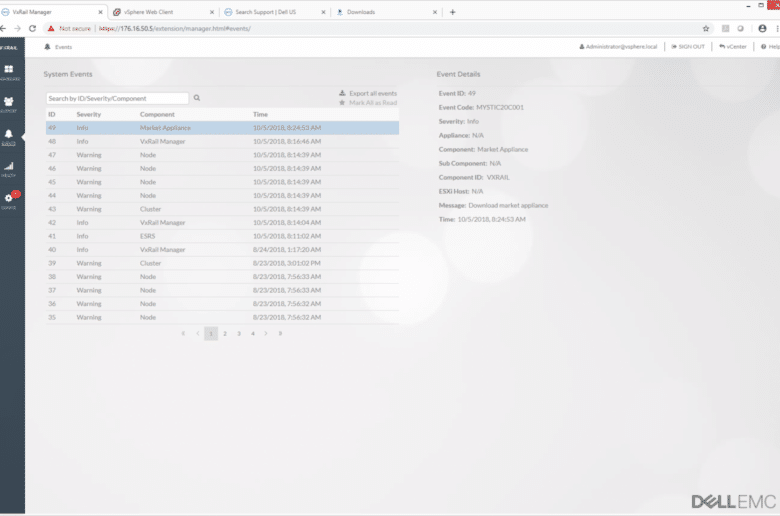Open Help in top bar
780x516 pixels.
(x=770, y=47)
